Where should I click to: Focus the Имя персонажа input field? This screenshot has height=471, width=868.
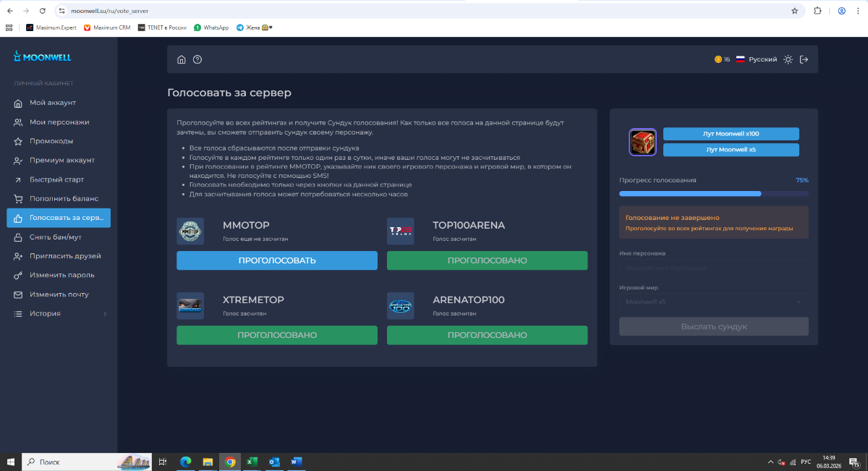713,268
